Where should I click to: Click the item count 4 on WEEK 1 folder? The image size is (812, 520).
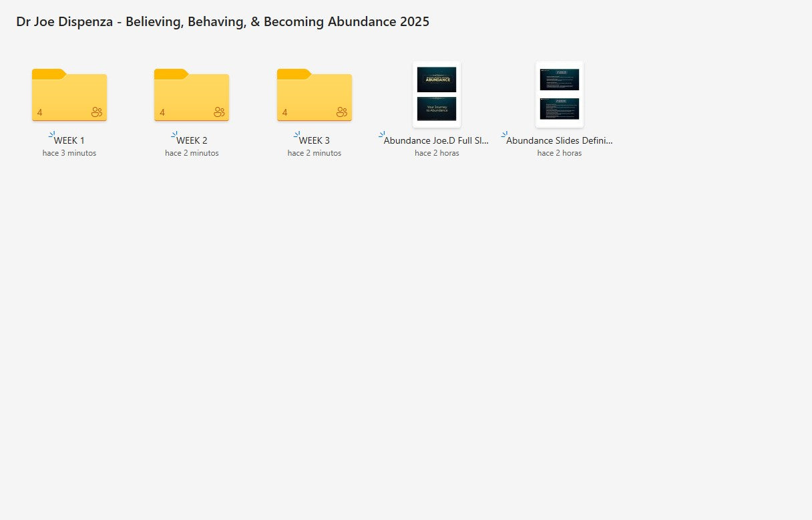point(40,112)
